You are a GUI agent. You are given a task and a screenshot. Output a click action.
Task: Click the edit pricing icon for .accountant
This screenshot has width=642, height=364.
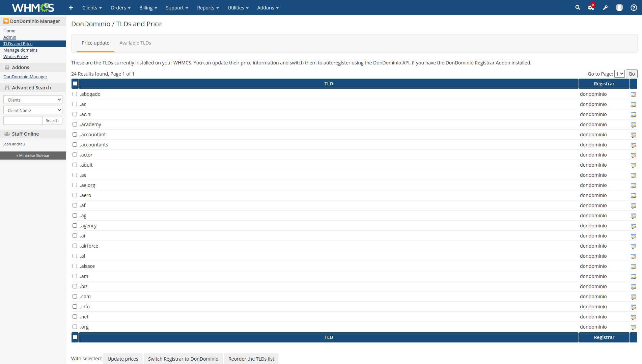point(633,135)
